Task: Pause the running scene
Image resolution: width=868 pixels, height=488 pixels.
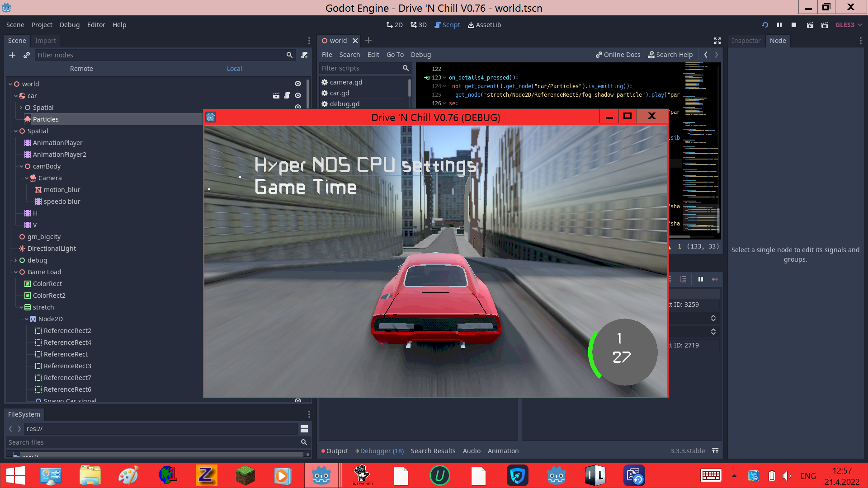Action: 779,25
